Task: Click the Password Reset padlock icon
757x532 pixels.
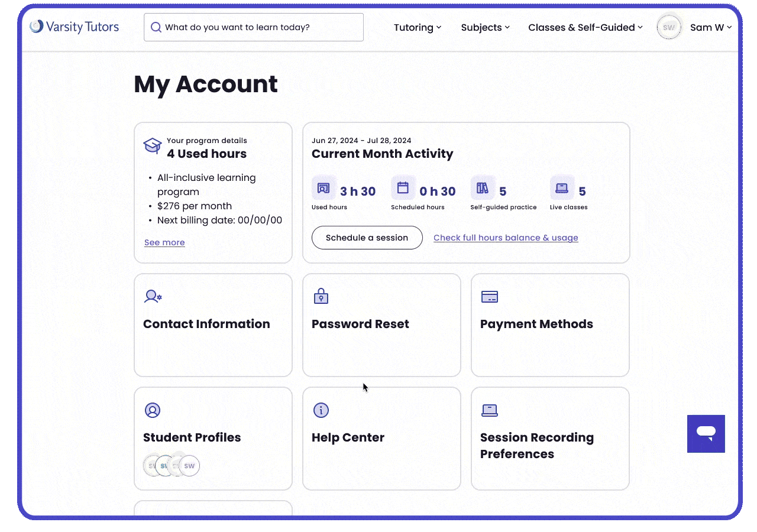Action: [321, 296]
